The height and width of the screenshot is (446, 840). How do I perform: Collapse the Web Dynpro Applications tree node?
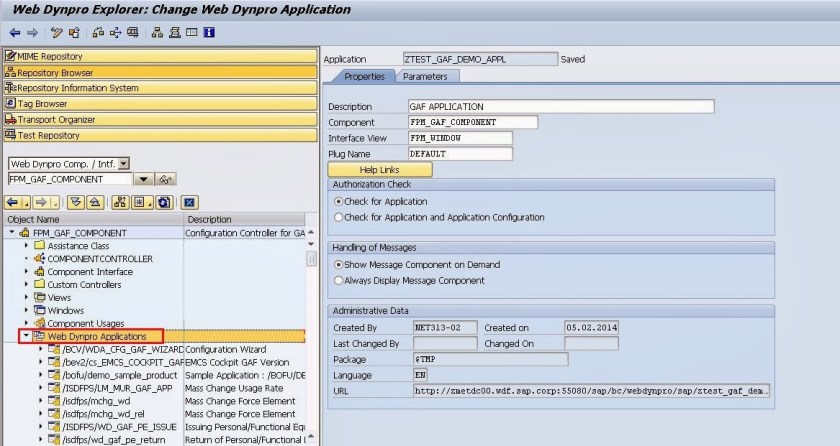26,337
